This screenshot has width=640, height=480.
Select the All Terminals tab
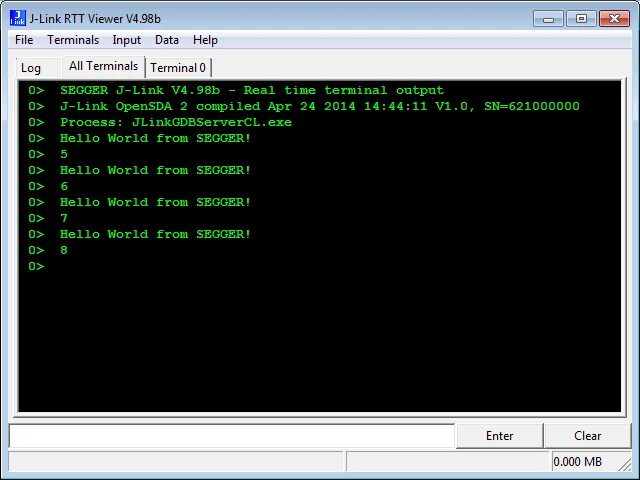point(103,66)
